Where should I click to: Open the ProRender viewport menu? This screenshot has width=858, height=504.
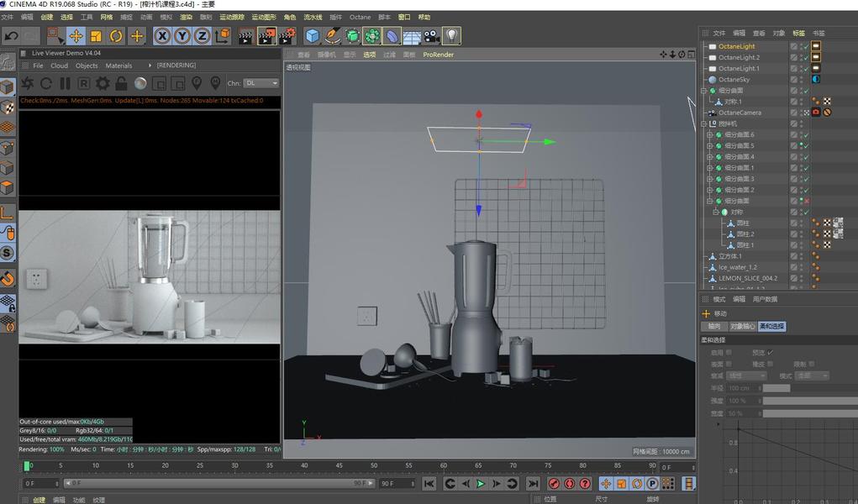[439, 55]
